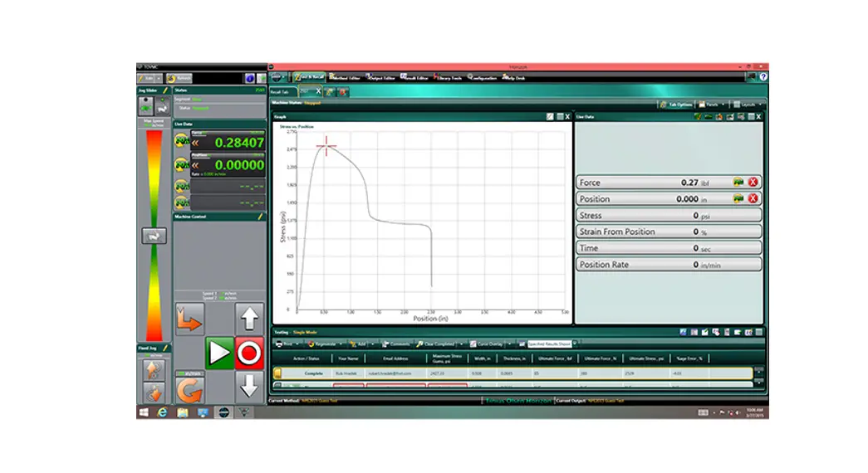
Task: Edit the Machine Control panel with pencil icon
Action: 260,217
